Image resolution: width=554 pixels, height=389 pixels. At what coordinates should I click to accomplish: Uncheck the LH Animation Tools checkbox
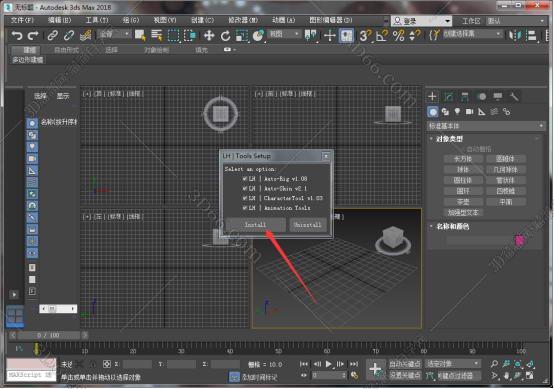coord(244,208)
